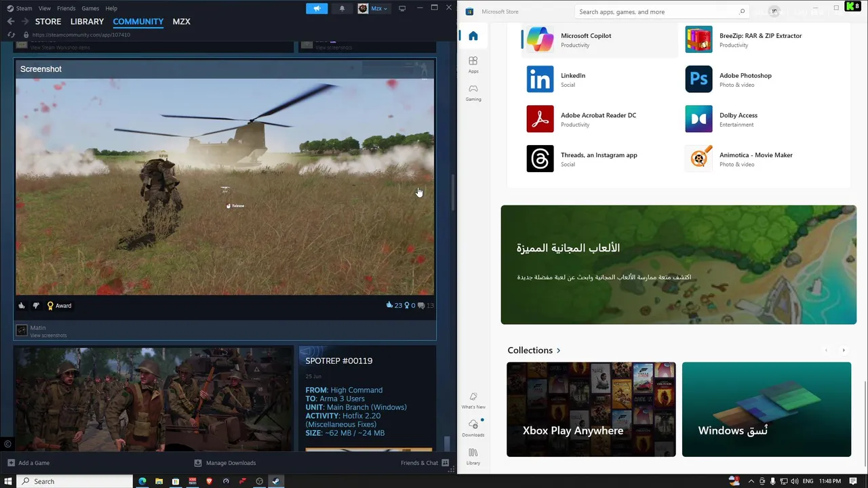Viewport: 868px width, 488px height.
Task: Open Threads, an Instagram app listing
Action: click(x=599, y=159)
